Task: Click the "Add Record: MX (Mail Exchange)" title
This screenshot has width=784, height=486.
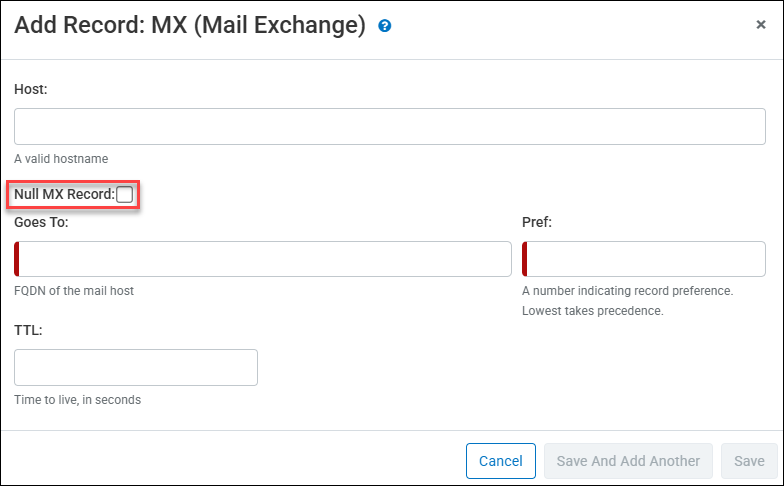Action: pos(190,26)
